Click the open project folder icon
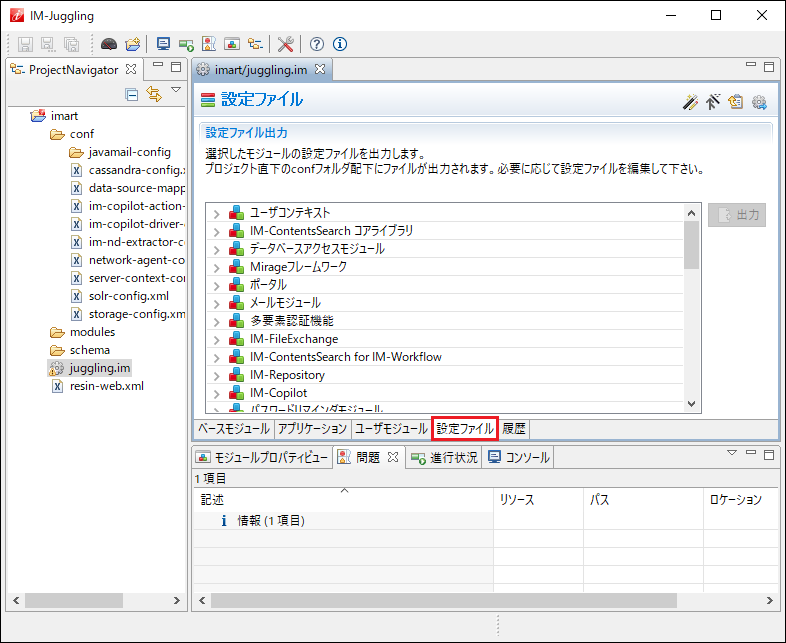 pyautogui.click(x=133, y=44)
